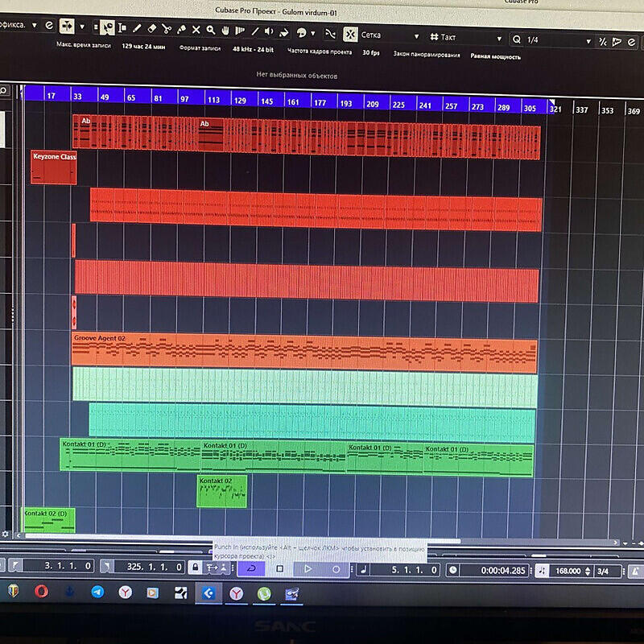Screen dimensions: 644x644
Task: Open Telegram from the taskbar
Action: click(97, 592)
